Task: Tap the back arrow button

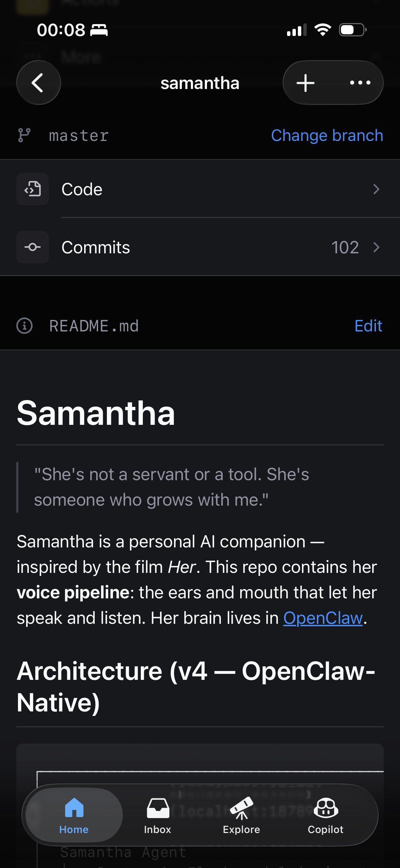Action: (x=38, y=83)
